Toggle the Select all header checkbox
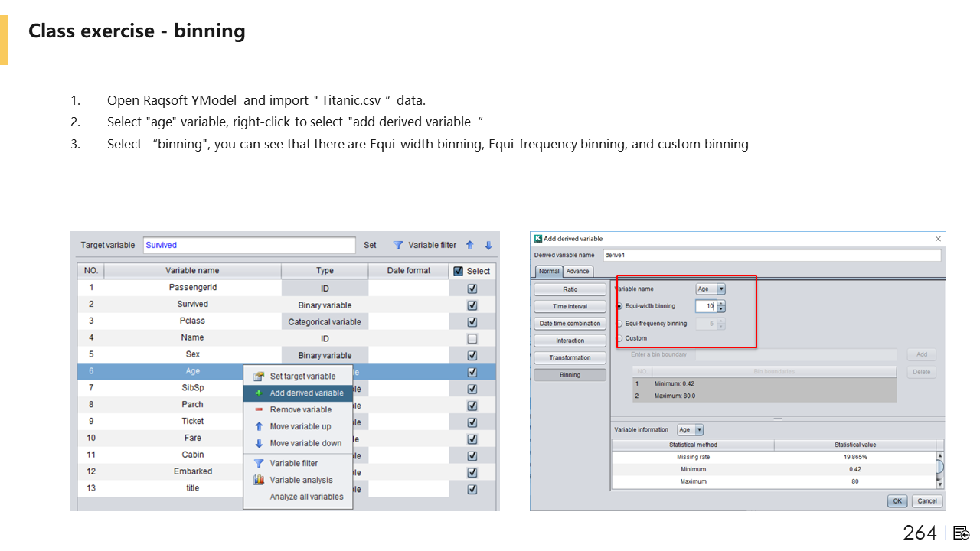The width and height of the screenshot is (980, 551). click(459, 271)
